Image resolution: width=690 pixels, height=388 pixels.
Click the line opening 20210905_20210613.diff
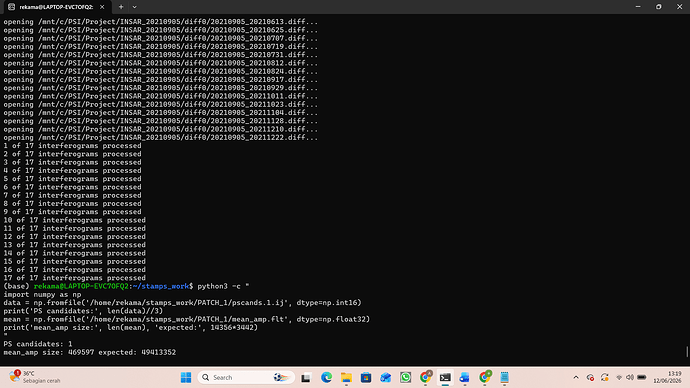[x=161, y=22]
